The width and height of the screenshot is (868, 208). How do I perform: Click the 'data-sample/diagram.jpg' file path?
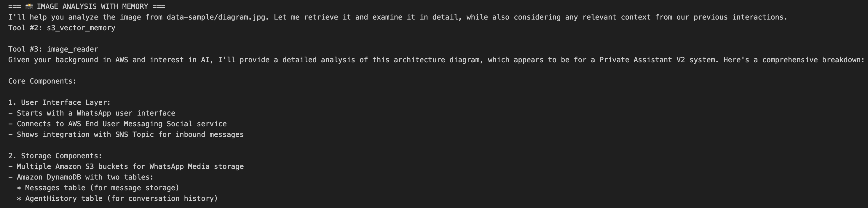point(216,17)
